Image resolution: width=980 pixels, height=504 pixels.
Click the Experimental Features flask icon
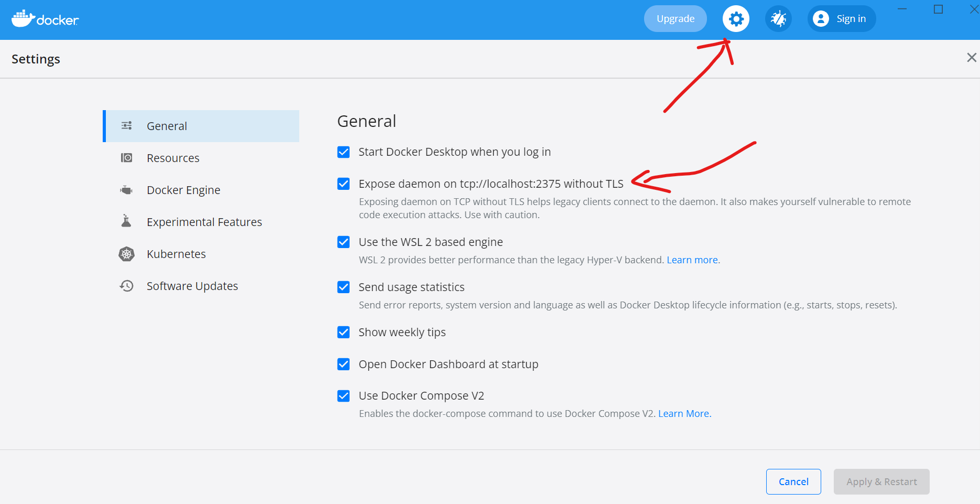pyautogui.click(x=126, y=221)
